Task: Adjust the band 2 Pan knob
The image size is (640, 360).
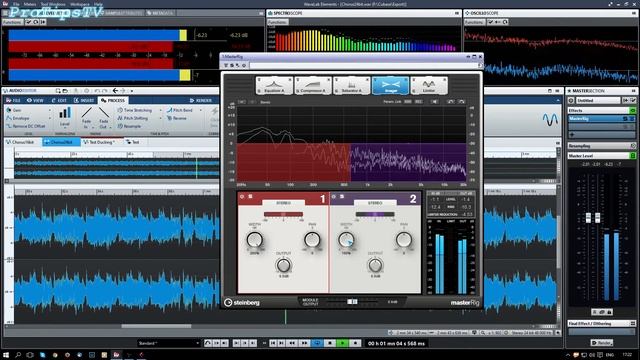Action: [404, 240]
